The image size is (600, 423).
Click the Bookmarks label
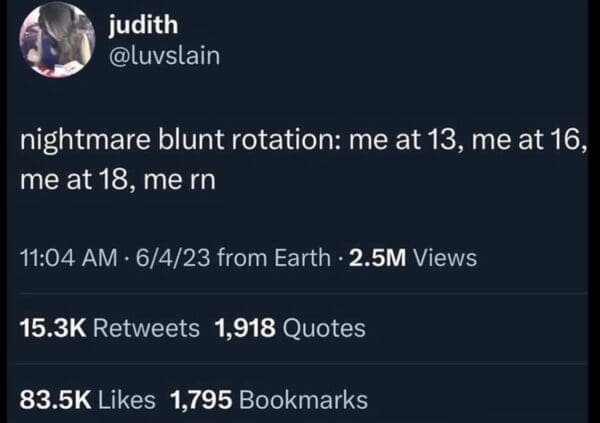click(x=304, y=400)
